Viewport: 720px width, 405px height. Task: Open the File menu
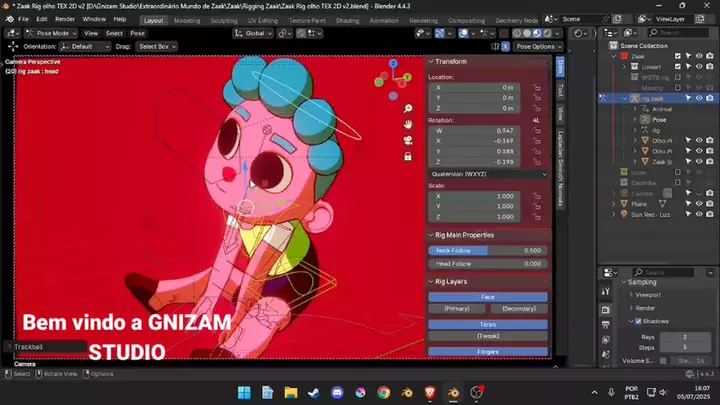[23, 19]
